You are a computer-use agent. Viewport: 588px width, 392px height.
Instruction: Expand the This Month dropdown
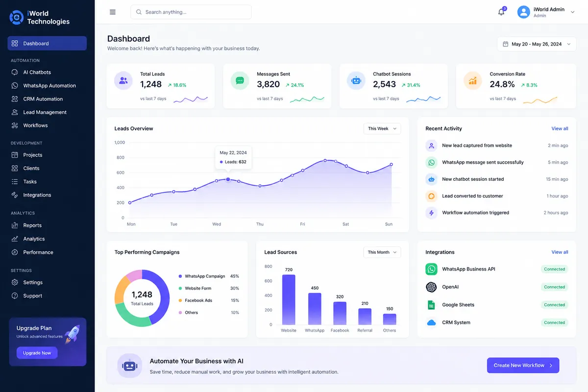point(382,252)
